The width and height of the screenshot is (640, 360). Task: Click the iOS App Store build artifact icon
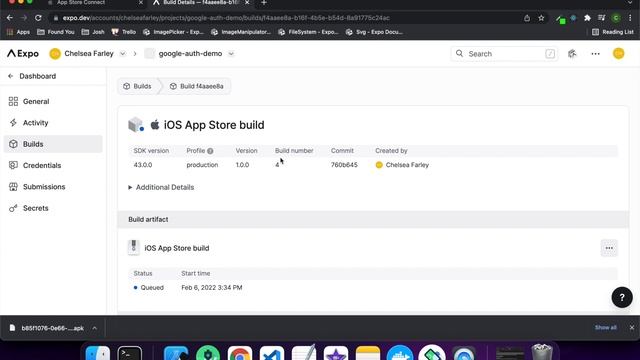point(133,247)
